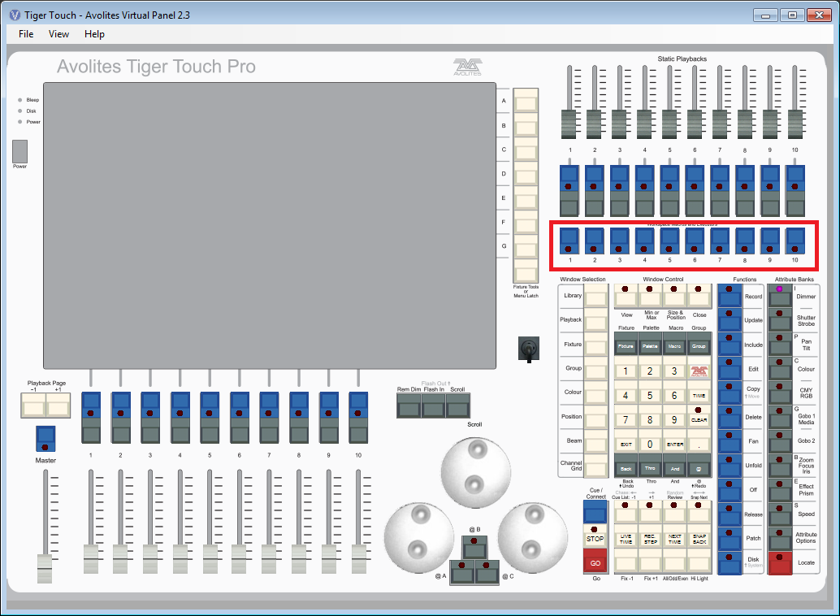Screen dimensions: 840x616
Task: Open the File menu
Action: pos(26,34)
